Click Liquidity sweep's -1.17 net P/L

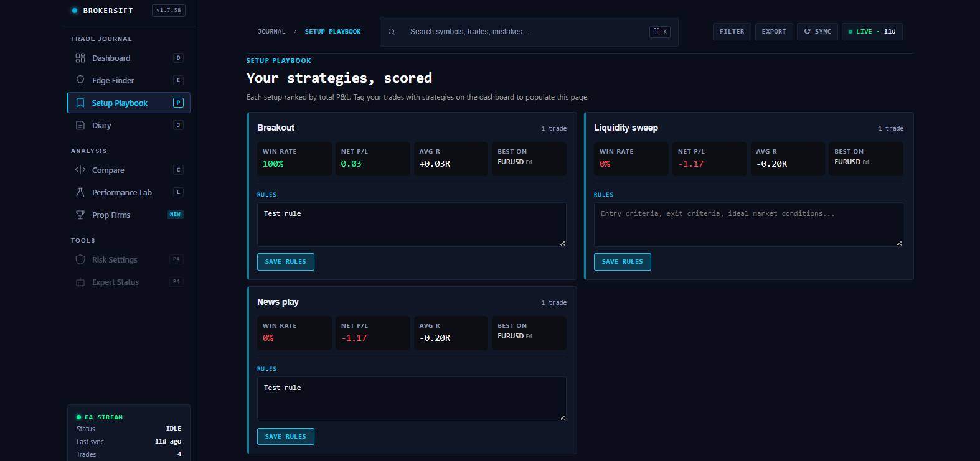click(x=690, y=164)
